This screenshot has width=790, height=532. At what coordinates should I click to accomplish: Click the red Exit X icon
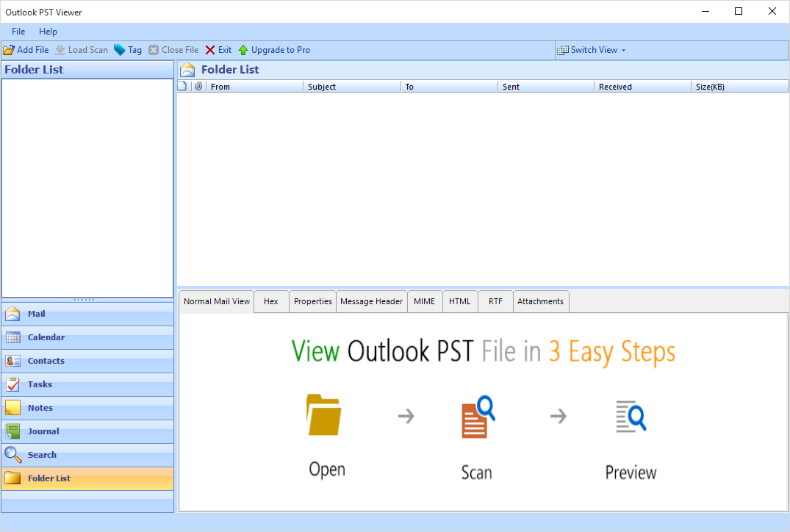(210, 50)
